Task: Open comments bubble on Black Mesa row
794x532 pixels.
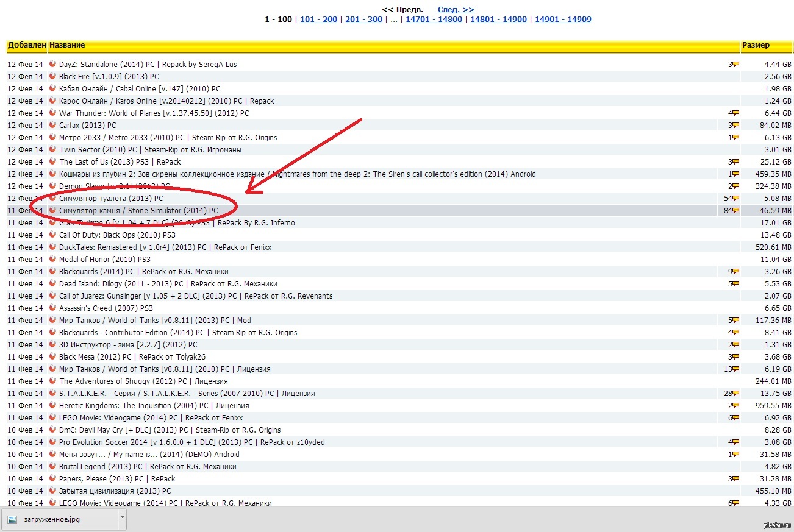Action: coord(735,357)
